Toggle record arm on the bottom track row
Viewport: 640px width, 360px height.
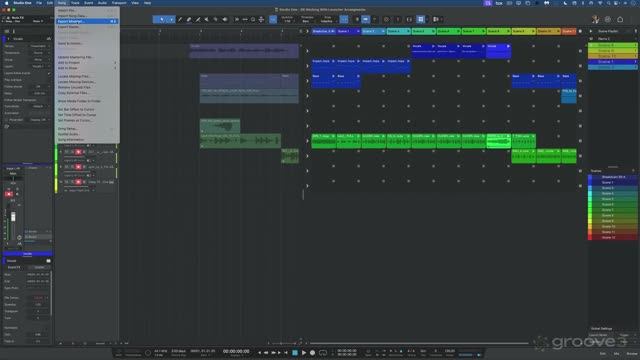[x=78, y=182]
